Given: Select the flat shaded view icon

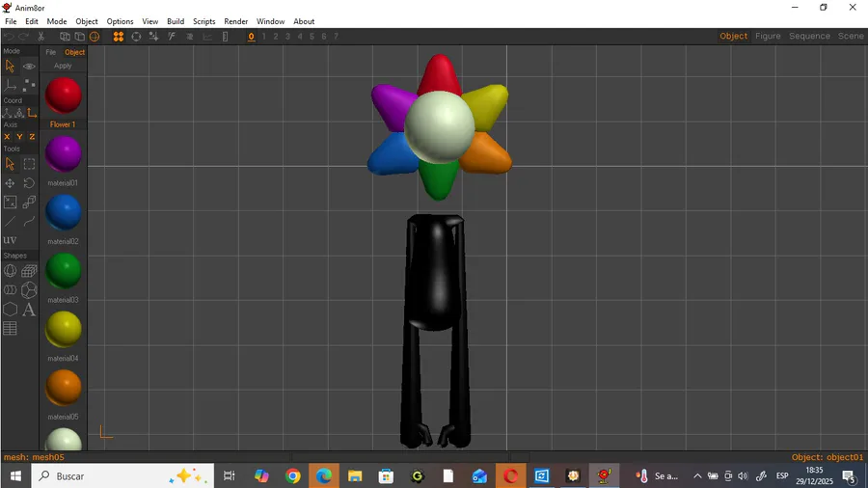Looking at the screenshot, I should (x=80, y=37).
